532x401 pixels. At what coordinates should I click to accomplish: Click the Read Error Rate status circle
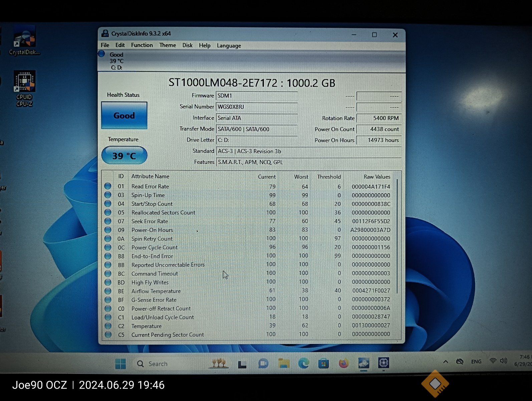tap(108, 186)
